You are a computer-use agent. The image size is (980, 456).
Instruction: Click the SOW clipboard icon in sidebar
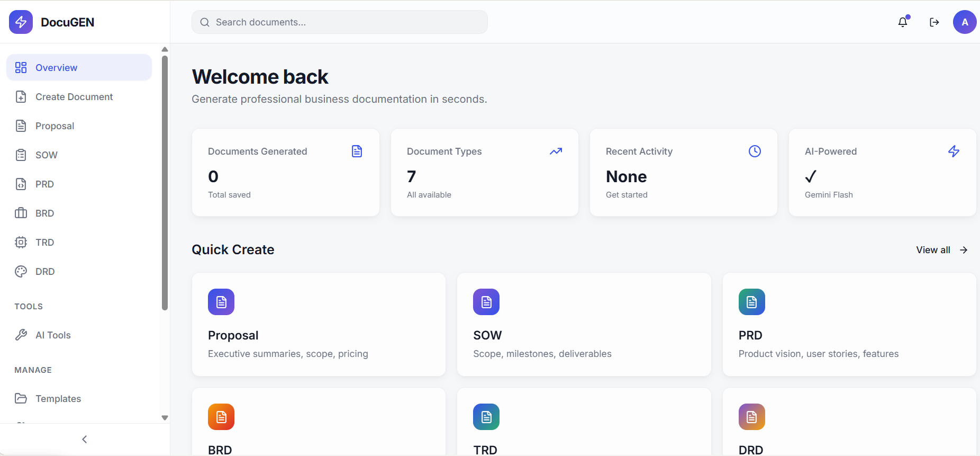(21, 155)
